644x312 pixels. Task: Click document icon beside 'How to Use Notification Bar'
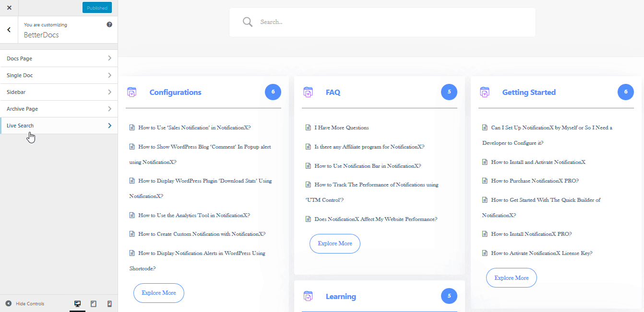click(x=308, y=166)
